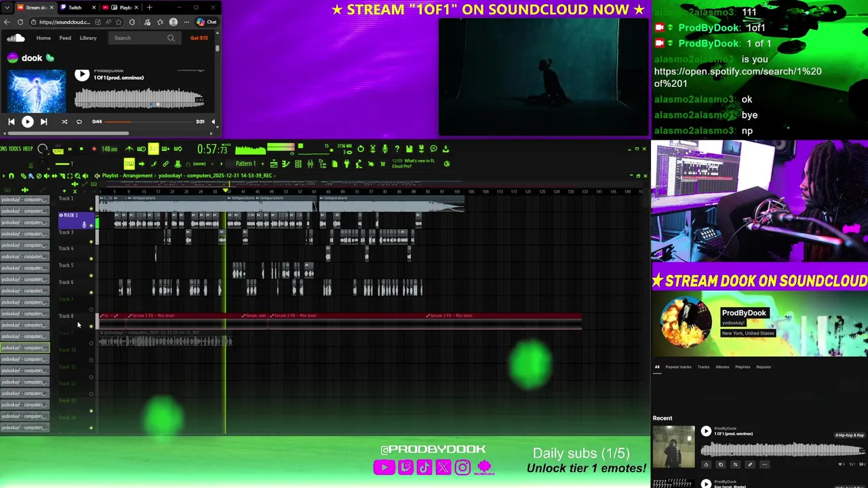Click the SoundCloud playback progress bar
The width and height of the screenshot is (868, 488).
pyautogui.click(x=149, y=122)
